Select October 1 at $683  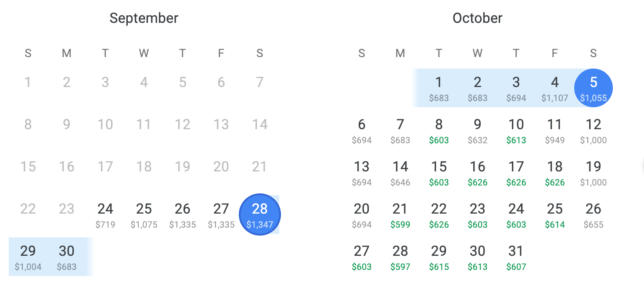pyautogui.click(x=439, y=88)
